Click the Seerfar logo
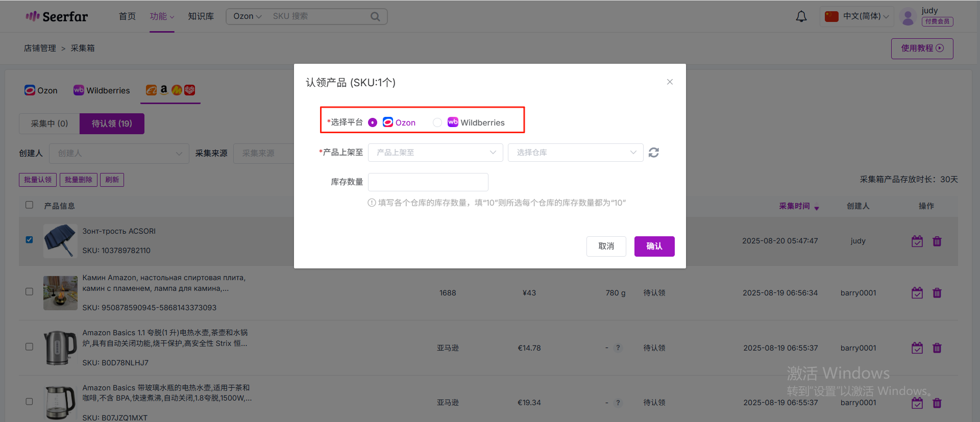Screen dimensions: 980x422 pyautogui.click(x=57, y=16)
